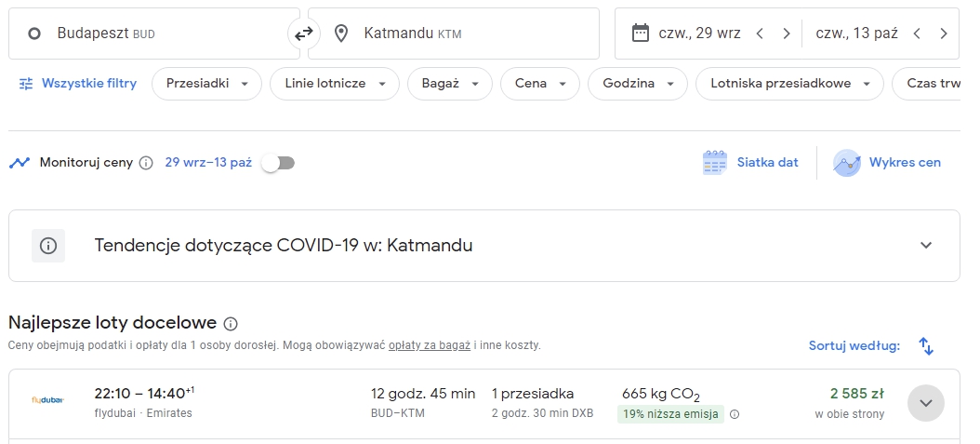
Task: Click return date czw., 13 paź
Action: point(856,34)
